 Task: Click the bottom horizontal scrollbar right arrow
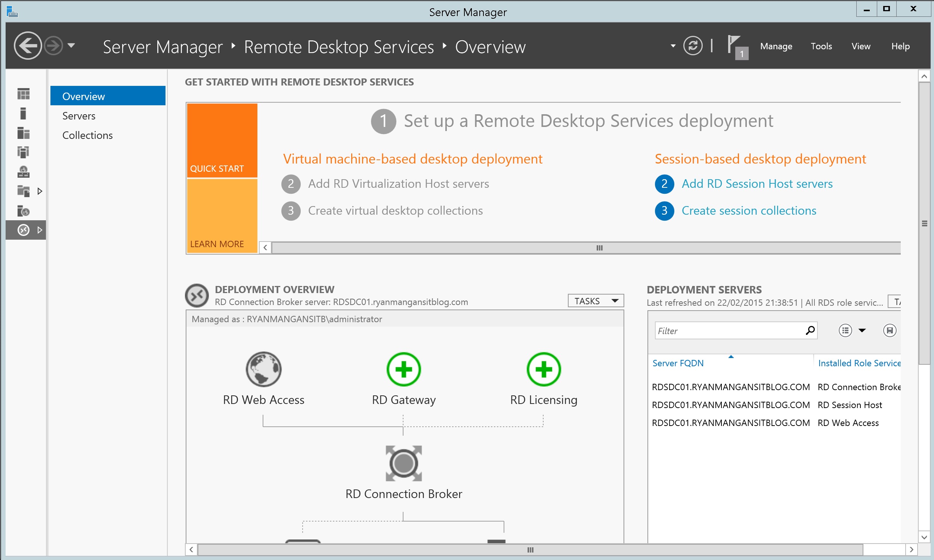911,550
